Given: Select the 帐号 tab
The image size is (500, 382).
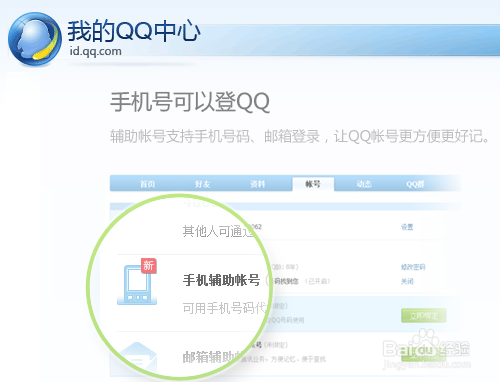Looking at the screenshot, I should [x=313, y=184].
